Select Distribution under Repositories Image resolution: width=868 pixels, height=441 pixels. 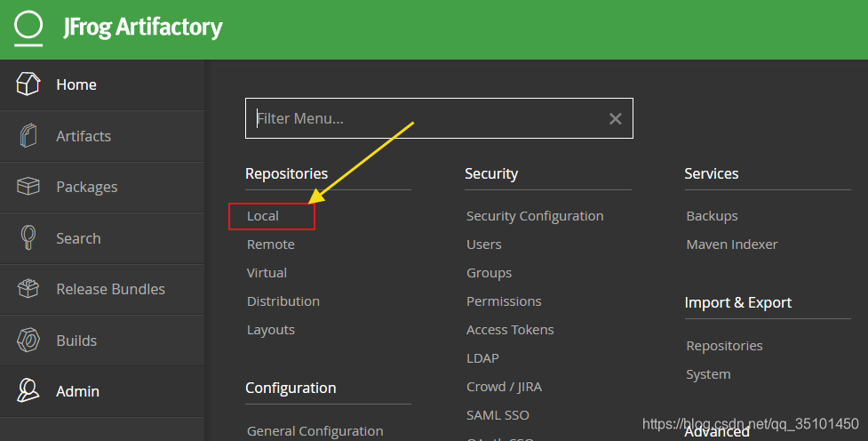283,301
